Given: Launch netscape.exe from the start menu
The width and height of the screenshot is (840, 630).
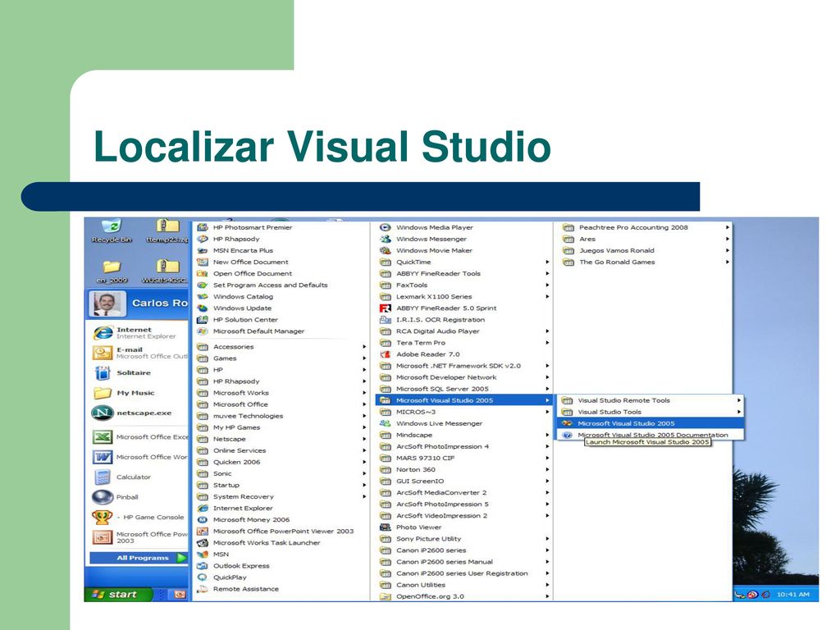Looking at the screenshot, I should [x=131, y=413].
